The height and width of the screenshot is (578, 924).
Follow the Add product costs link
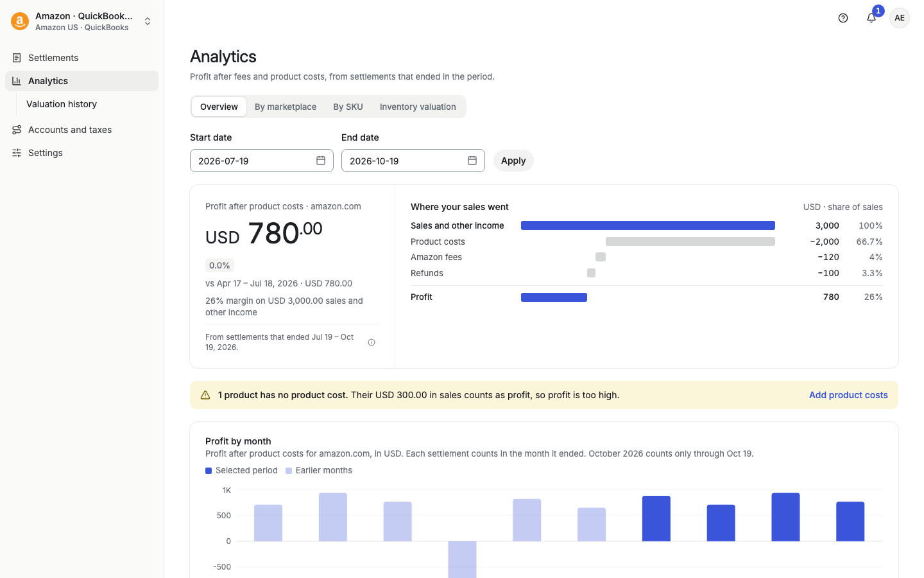(848, 395)
